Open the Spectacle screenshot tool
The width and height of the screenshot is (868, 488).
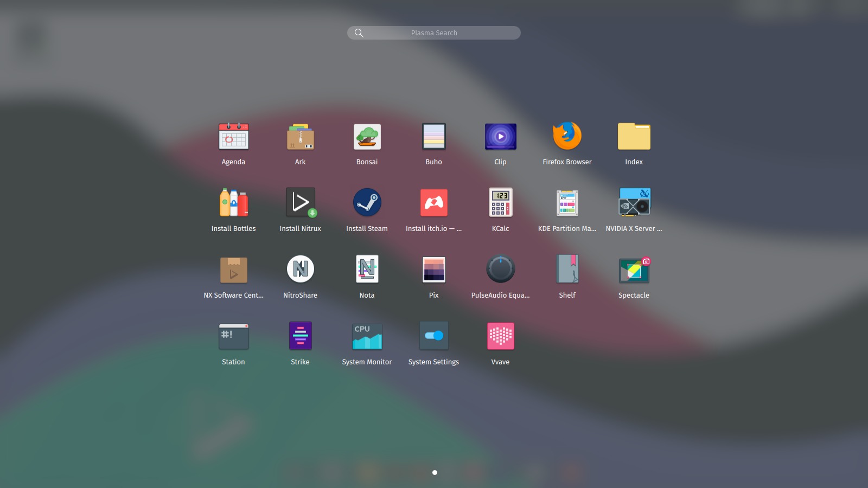pos(634,269)
